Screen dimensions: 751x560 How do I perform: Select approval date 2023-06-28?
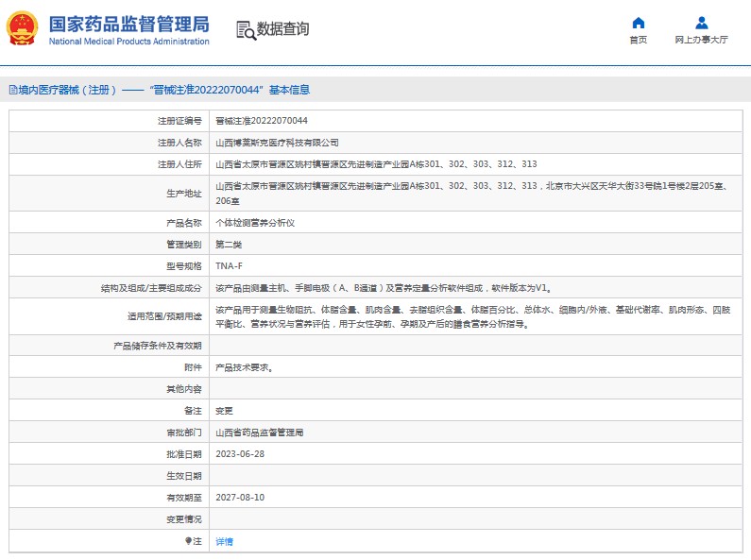pos(240,454)
